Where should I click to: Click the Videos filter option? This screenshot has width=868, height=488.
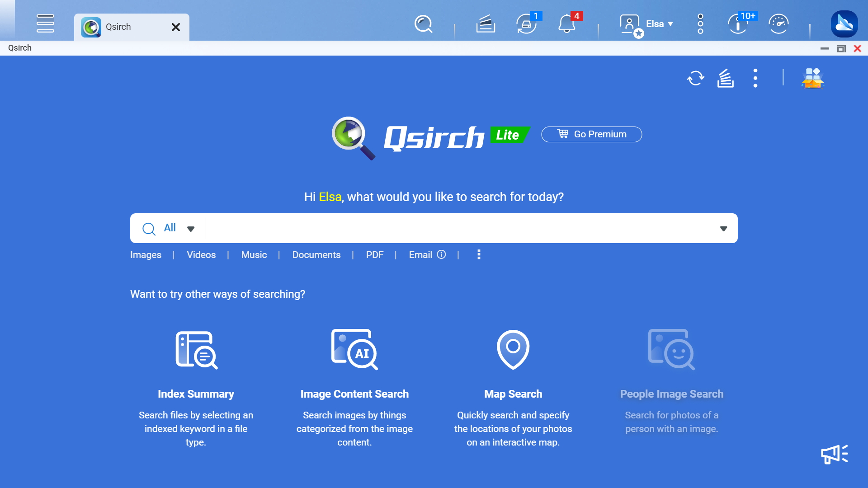[201, 254]
